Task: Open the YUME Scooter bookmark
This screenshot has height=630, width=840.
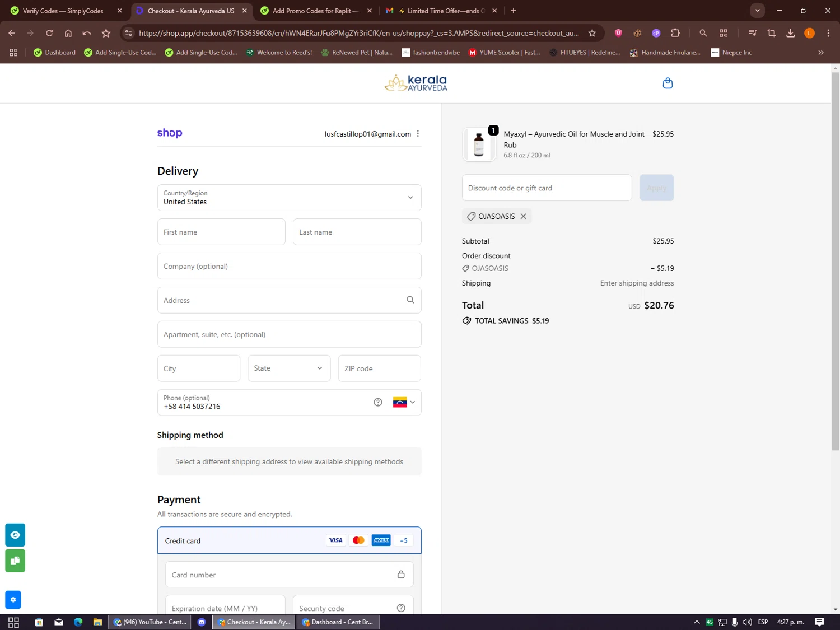Action: (504, 53)
